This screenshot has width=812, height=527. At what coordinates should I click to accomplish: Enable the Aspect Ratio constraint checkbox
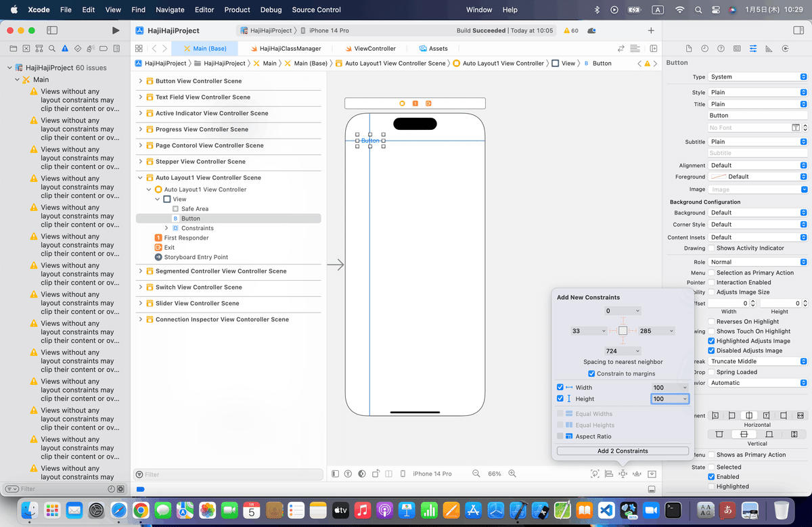tap(560, 436)
